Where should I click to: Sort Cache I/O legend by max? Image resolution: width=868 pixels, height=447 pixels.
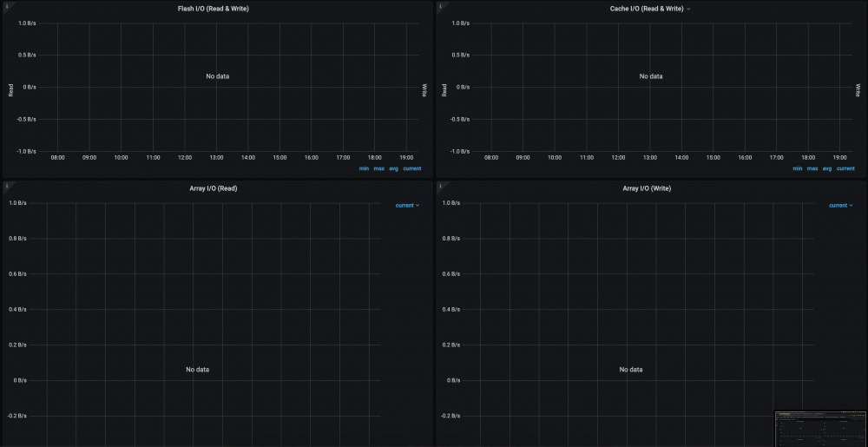(812, 168)
